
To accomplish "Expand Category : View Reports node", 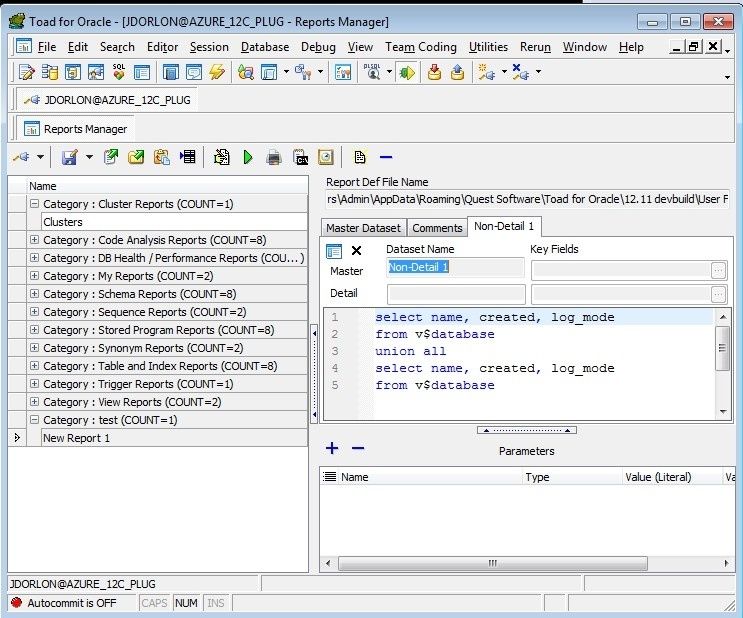I will 34,402.
